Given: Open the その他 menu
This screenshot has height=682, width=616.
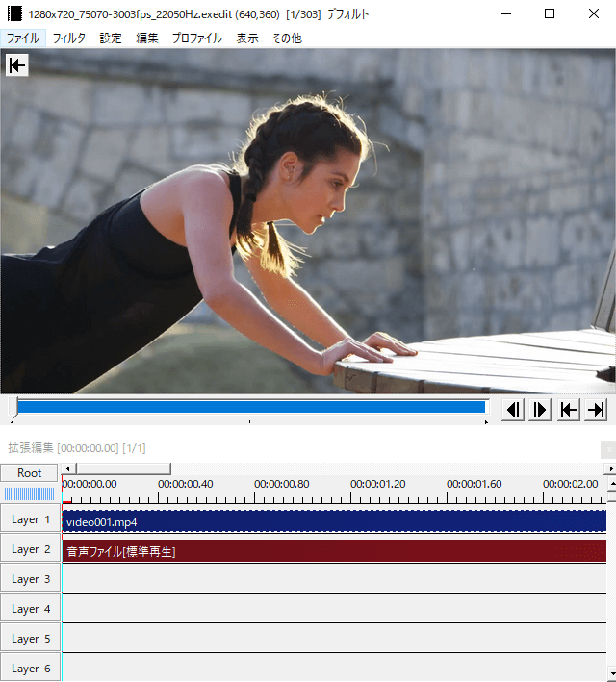Looking at the screenshot, I should 287,38.
